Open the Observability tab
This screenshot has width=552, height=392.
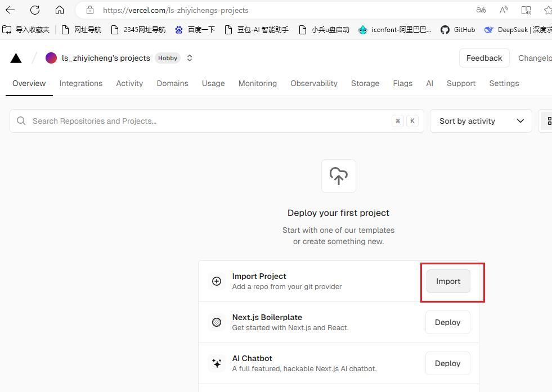click(x=314, y=83)
